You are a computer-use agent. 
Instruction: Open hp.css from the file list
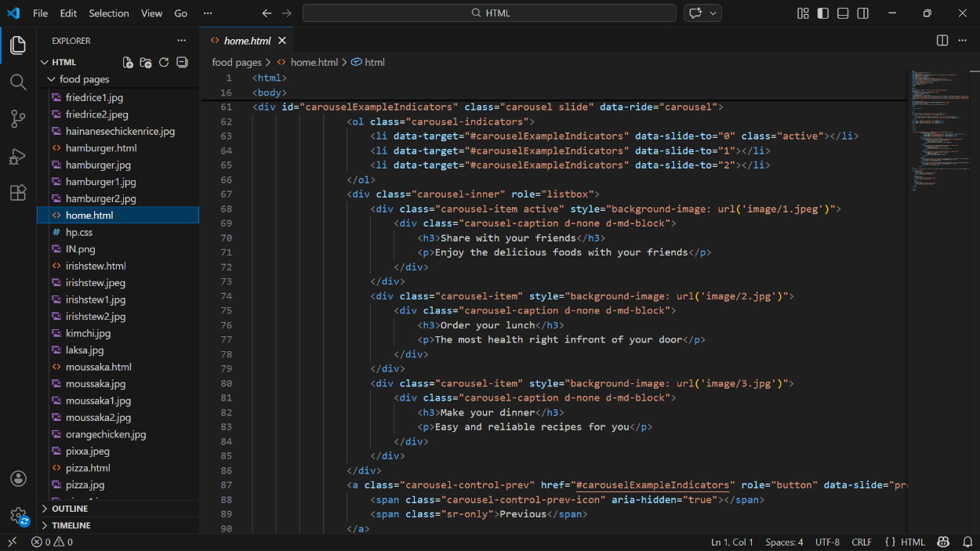pos(78,232)
